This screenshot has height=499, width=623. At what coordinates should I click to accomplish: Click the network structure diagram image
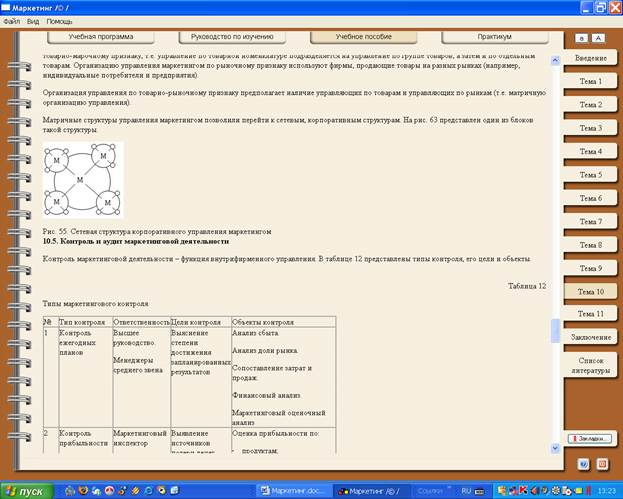(x=83, y=180)
